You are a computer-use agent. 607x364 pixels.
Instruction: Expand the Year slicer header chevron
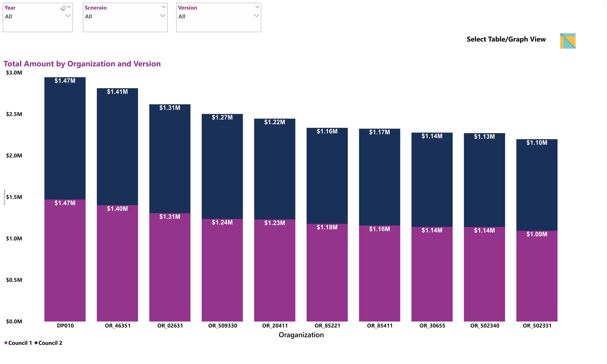point(69,7)
